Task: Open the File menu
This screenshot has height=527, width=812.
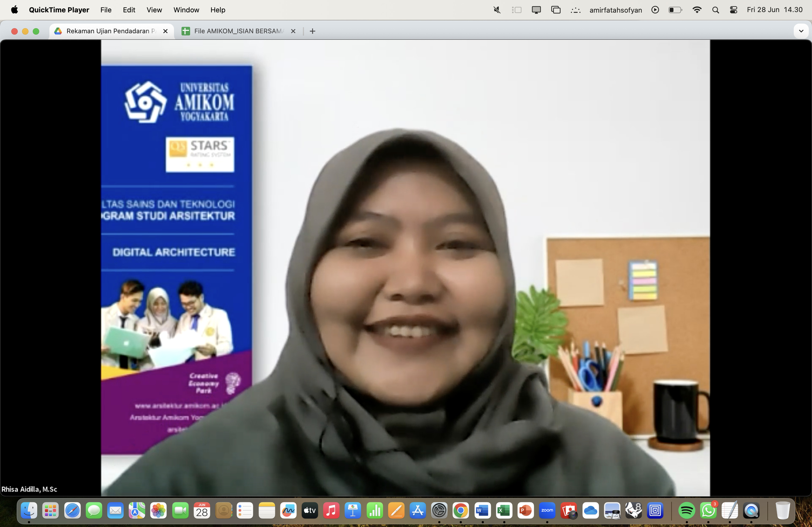Action: pyautogui.click(x=106, y=10)
